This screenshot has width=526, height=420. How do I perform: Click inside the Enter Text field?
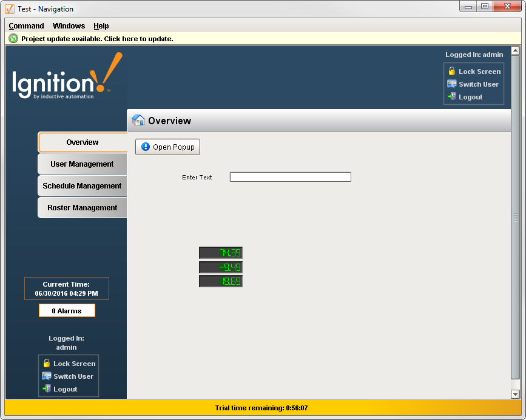tap(290, 176)
